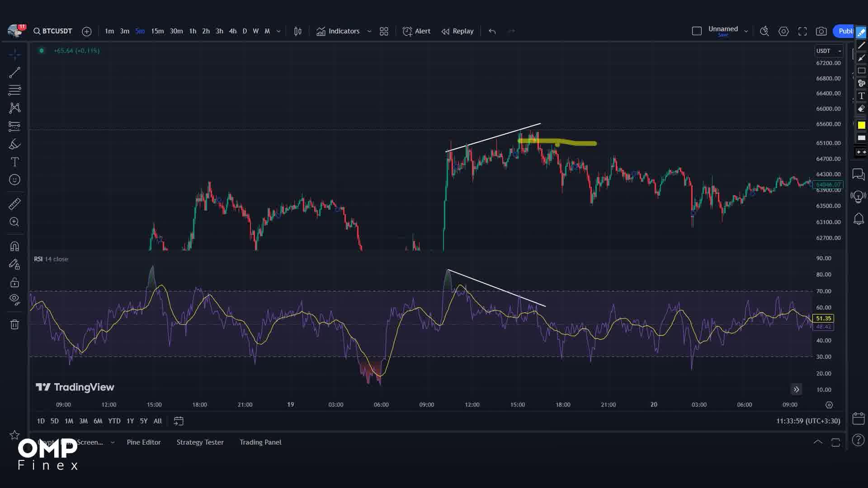This screenshot has width=868, height=488.
Task: Start bar Replay mode
Action: point(458,31)
